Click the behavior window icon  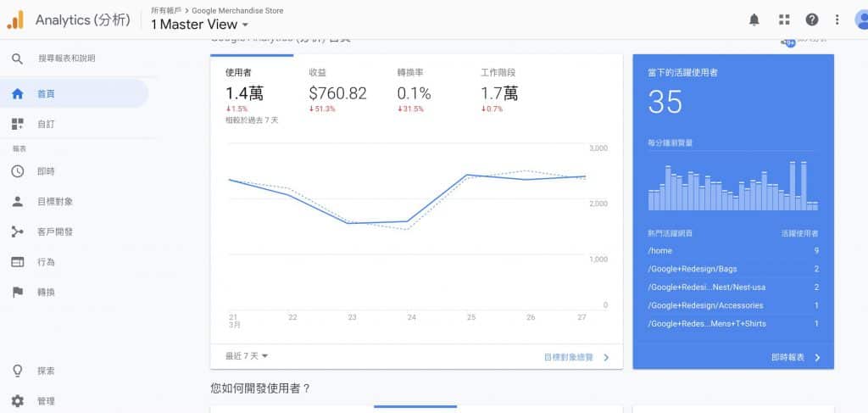17,262
